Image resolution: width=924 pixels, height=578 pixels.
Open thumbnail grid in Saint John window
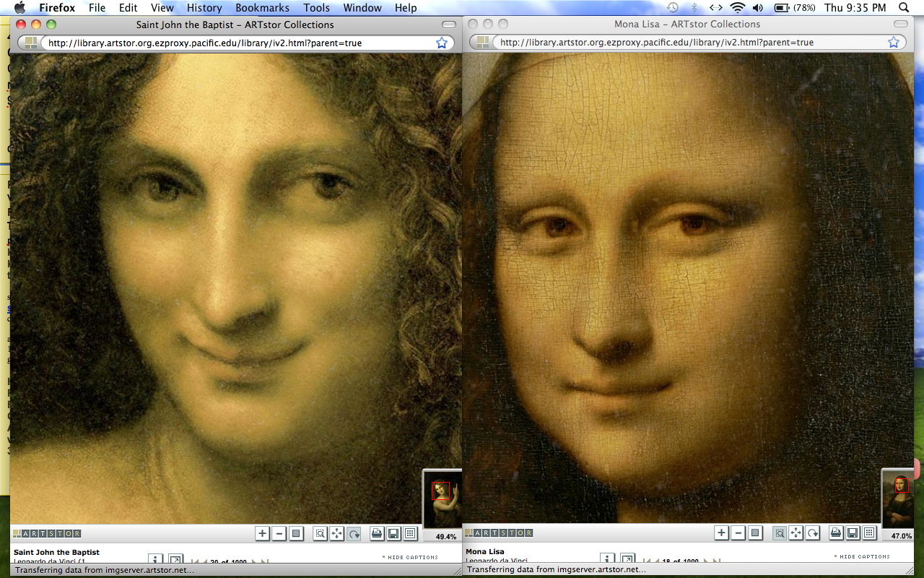pos(411,533)
